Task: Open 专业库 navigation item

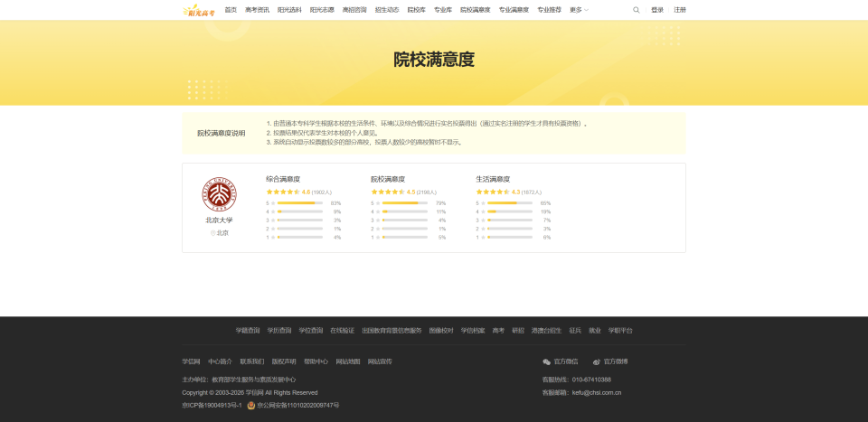Action: pyautogui.click(x=443, y=10)
